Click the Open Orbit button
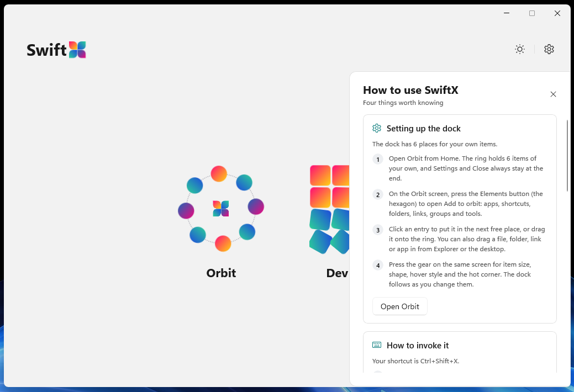The image size is (574, 392). pos(400,306)
